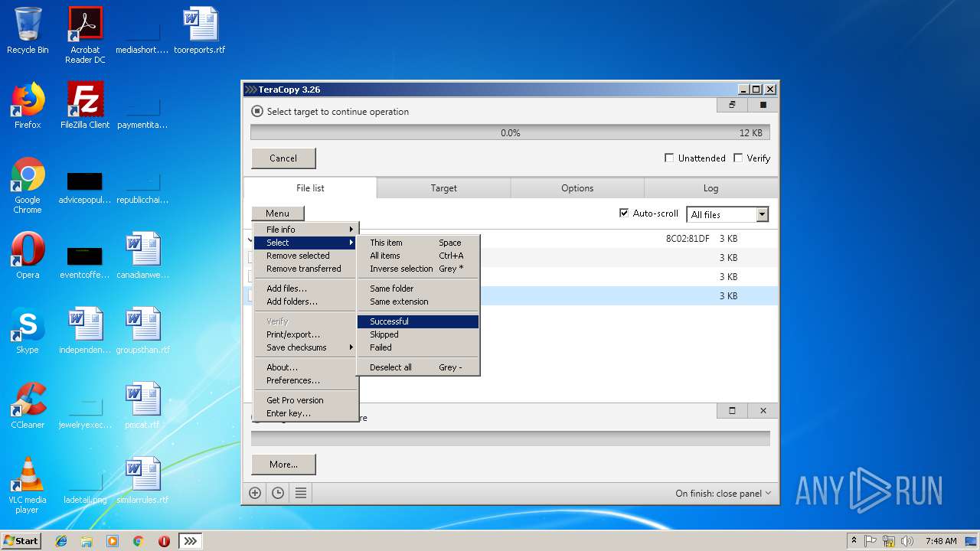Viewport: 980px width, 551px height.
Task: Click Remove selected menu entry
Action: click(305, 256)
